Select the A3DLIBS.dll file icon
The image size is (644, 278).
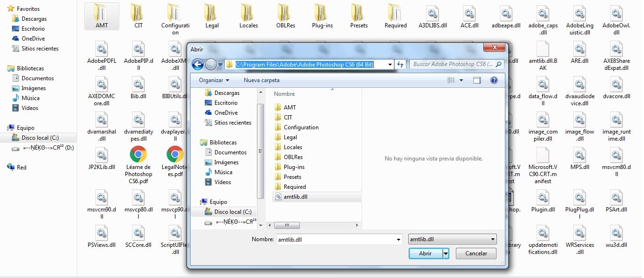432,13
